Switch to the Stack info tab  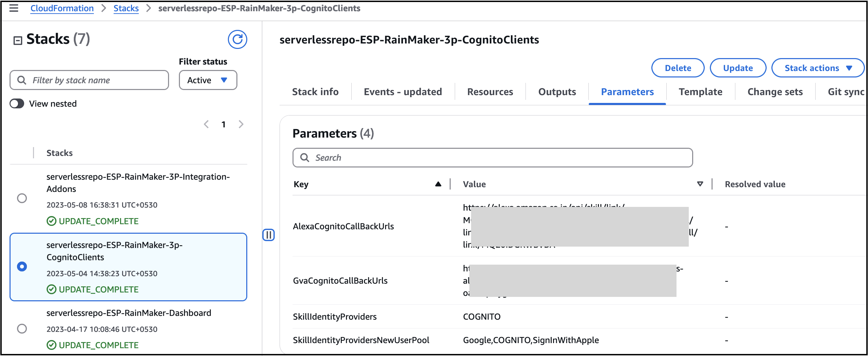coord(315,92)
